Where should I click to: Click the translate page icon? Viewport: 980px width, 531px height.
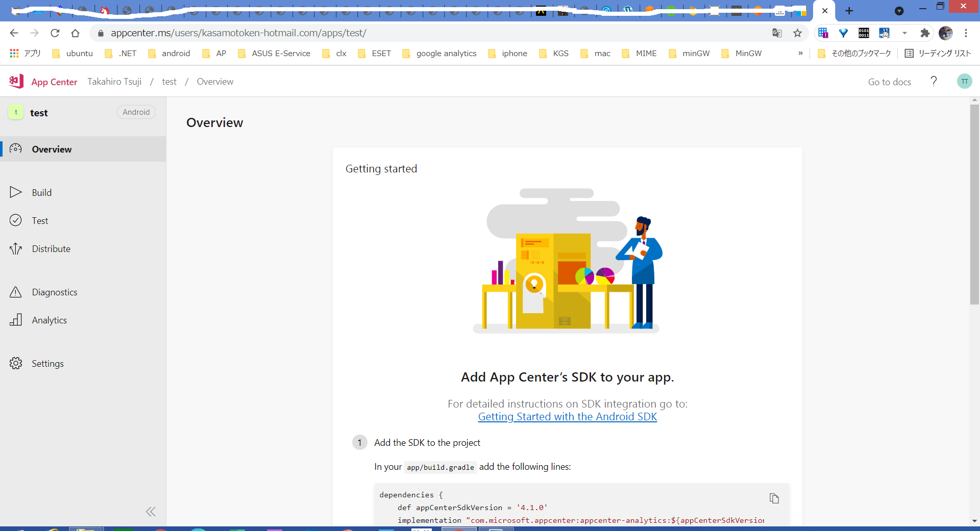pos(777,33)
